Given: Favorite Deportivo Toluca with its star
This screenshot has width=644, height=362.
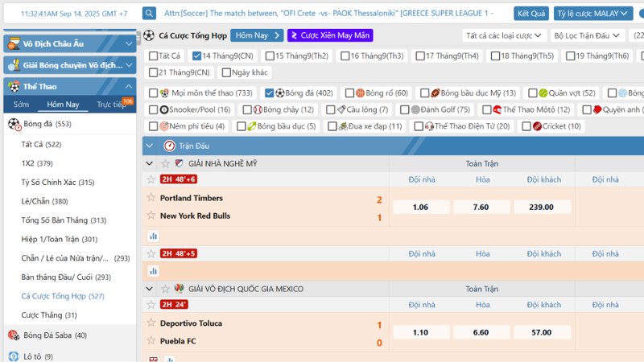Looking at the screenshot, I should (x=151, y=323).
